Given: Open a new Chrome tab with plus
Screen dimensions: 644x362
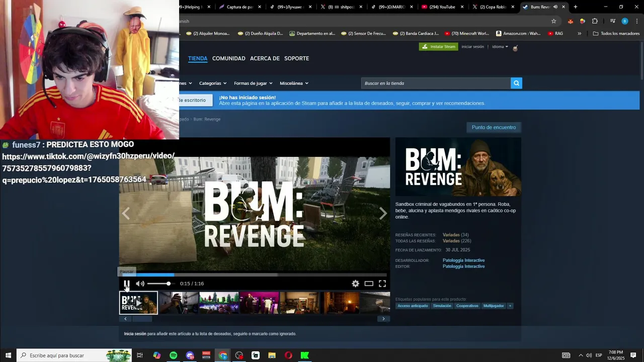Looking at the screenshot, I should (x=576, y=7).
